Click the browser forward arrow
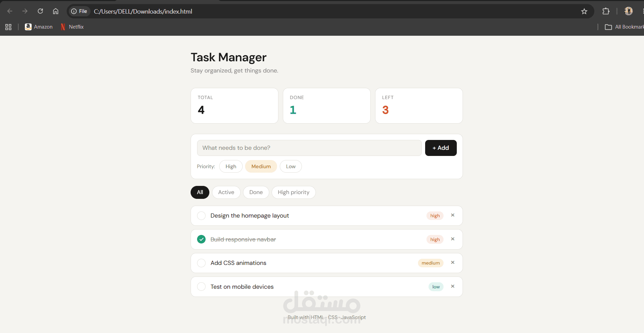The width and height of the screenshot is (644, 333). (25, 11)
